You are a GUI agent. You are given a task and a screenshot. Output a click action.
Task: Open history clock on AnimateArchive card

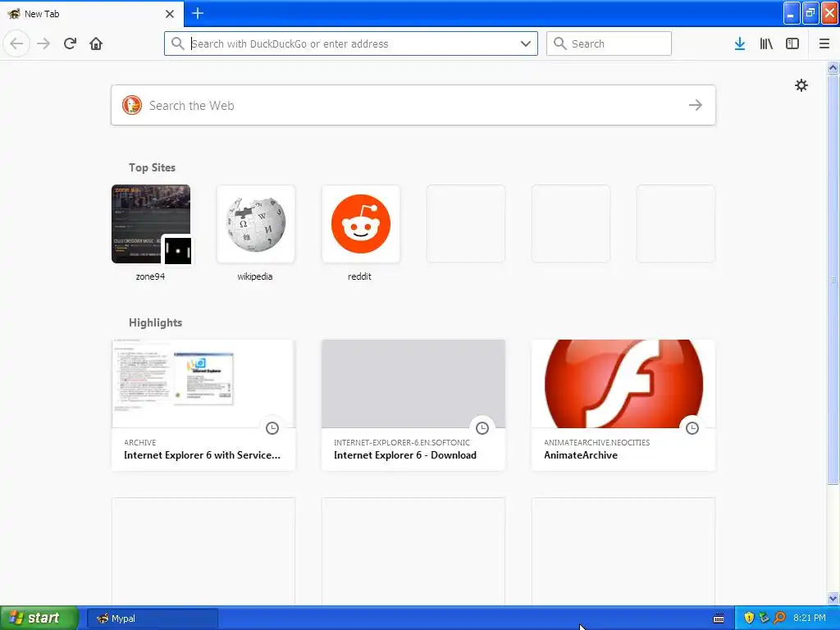coord(692,428)
